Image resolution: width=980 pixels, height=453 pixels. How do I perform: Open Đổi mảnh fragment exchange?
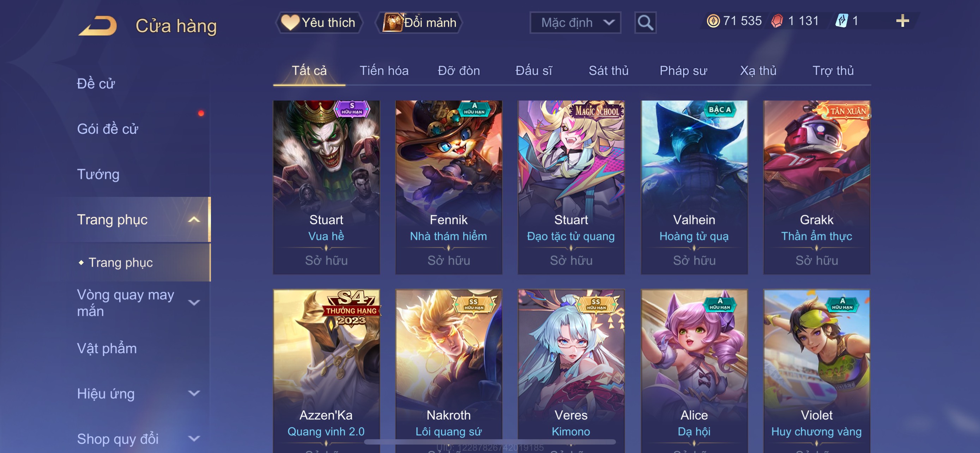[419, 23]
